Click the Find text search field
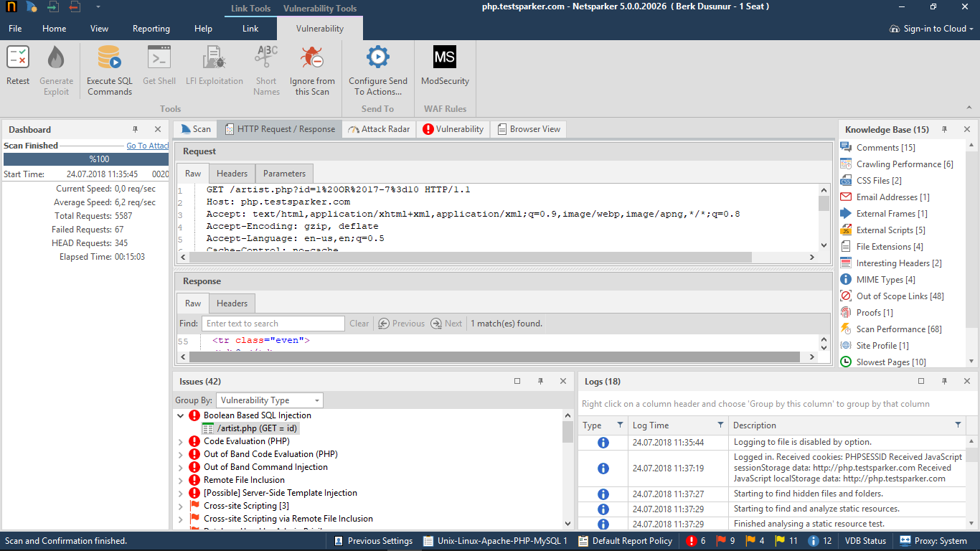This screenshot has width=980, height=551. click(x=273, y=324)
